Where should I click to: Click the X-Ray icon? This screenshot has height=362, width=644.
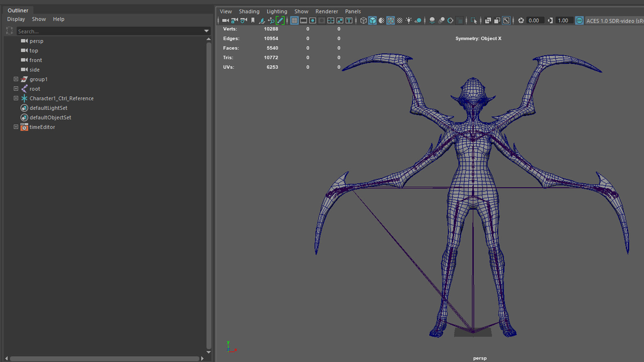pos(488,20)
